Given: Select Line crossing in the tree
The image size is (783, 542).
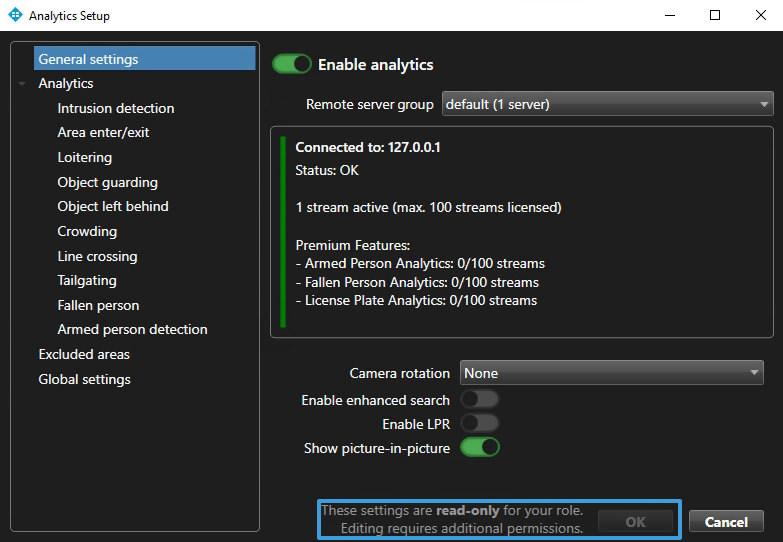Looking at the screenshot, I should tap(97, 256).
